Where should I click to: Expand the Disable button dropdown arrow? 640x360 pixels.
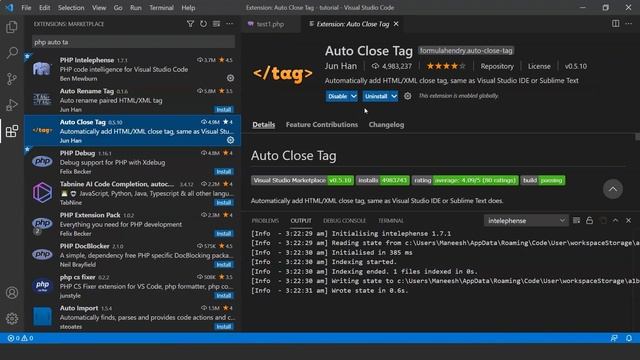[x=353, y=96]
